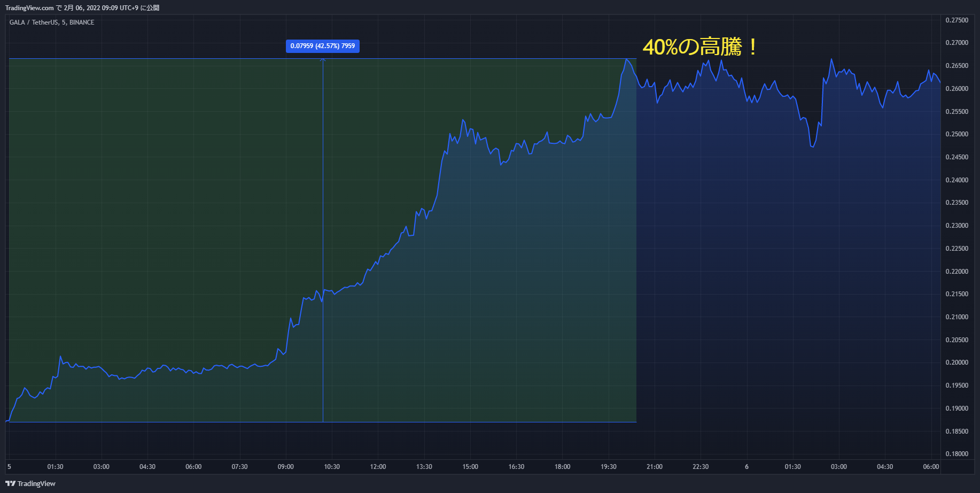Click the 21:00 time axis label
Screen dimensions: 980x493
point(655,467)
